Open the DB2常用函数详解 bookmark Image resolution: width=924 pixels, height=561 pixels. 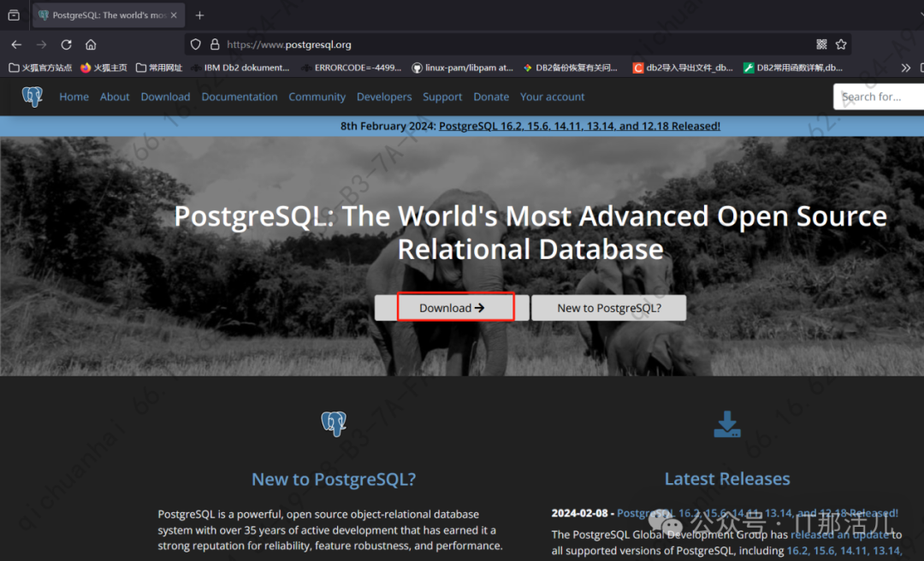tap(793, 68)
